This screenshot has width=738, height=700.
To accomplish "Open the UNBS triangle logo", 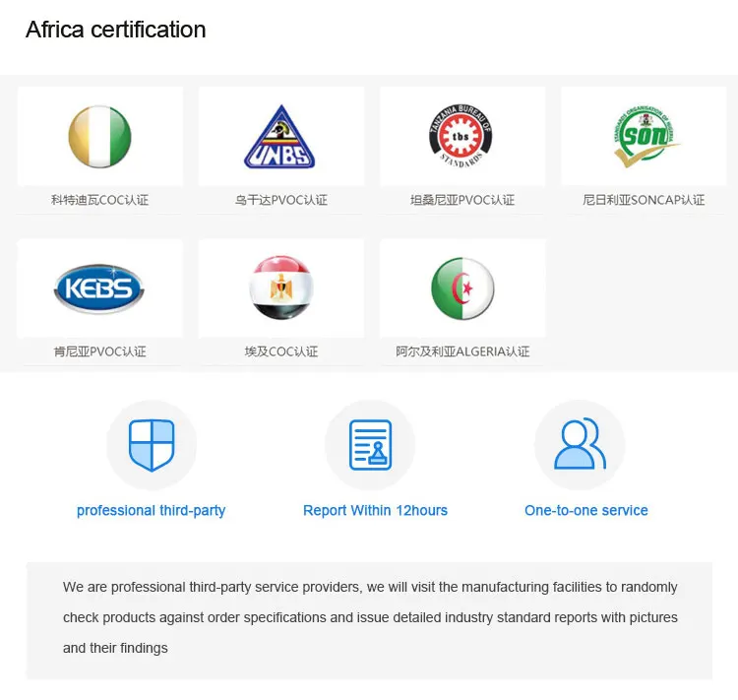I will click(x=280, y=137).
